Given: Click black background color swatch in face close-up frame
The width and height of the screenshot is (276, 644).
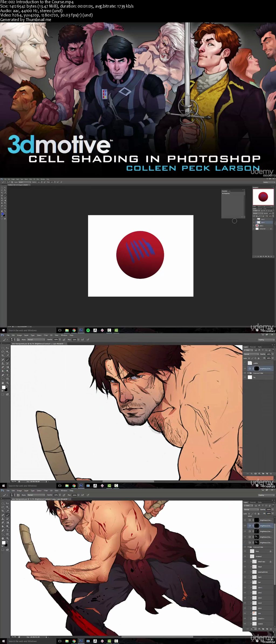Looking at the screenshot, I should point(6,390).
